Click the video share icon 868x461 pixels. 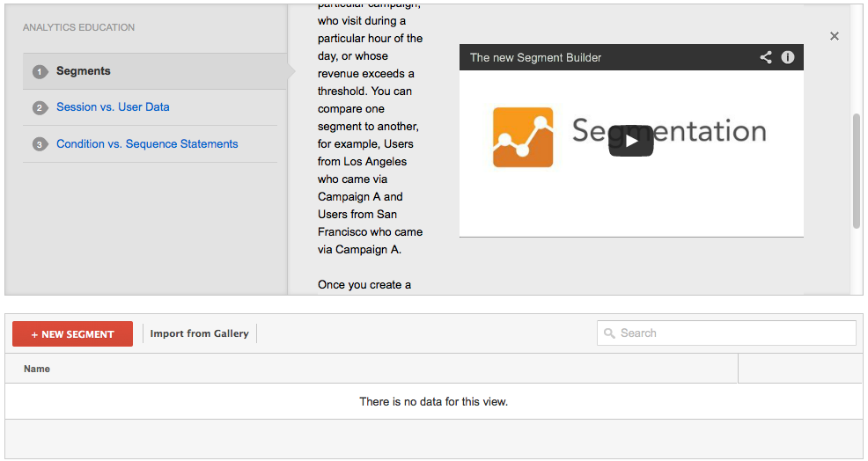click(766, 57)
